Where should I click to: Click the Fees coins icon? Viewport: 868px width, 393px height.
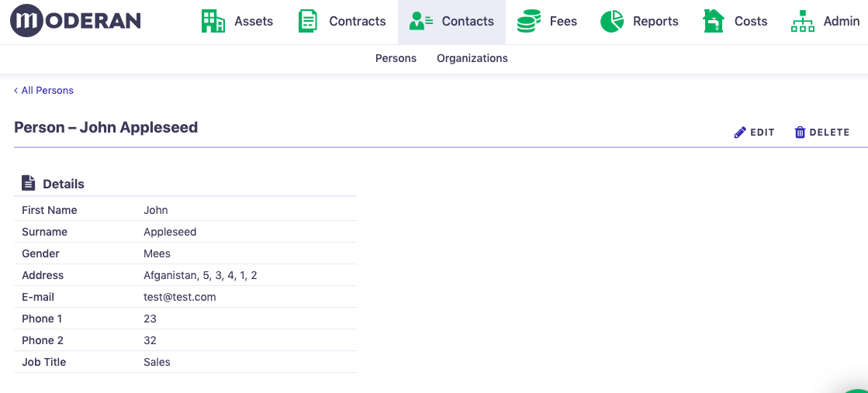[529, 21]
